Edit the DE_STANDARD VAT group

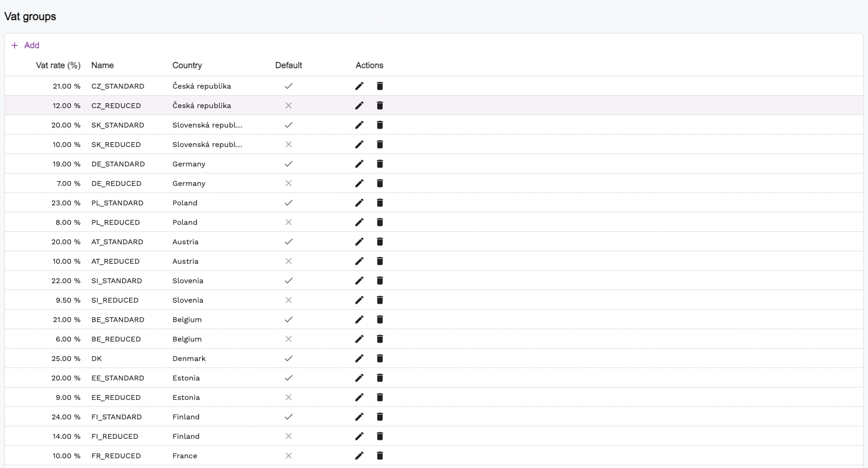point(359,164)
